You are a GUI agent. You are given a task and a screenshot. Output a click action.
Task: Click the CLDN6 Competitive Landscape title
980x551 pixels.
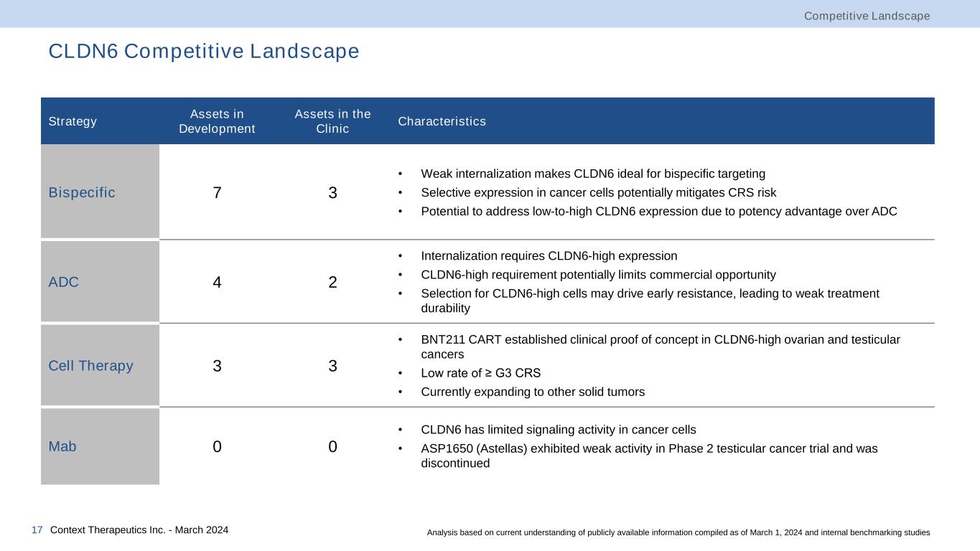(x=204, y=52)
